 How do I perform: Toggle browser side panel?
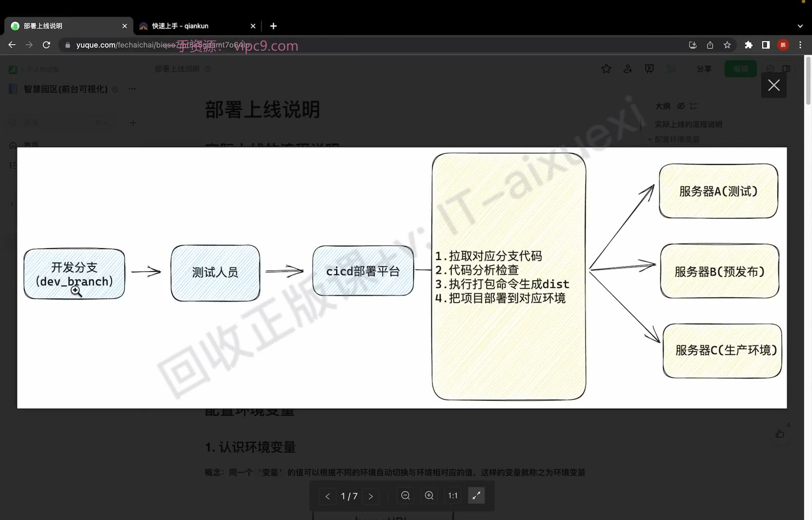tap(766, 45)
